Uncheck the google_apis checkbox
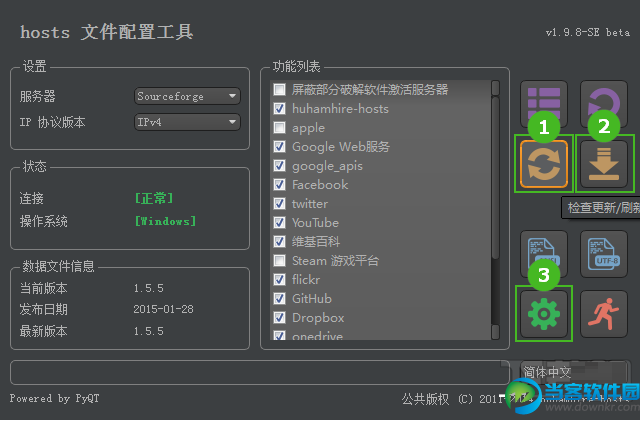This screenshot has height=421, width=641. point(280,166)
